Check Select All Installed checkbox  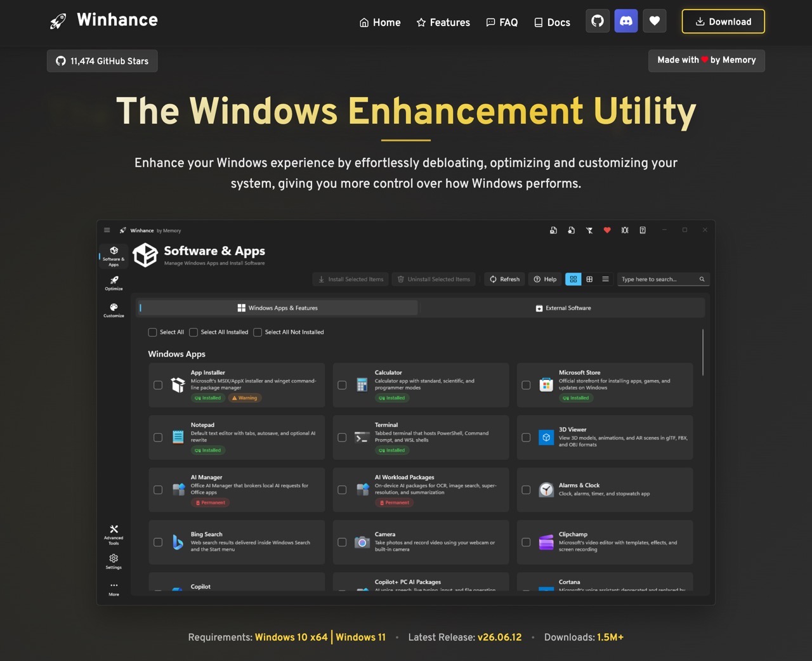[193, 332]
